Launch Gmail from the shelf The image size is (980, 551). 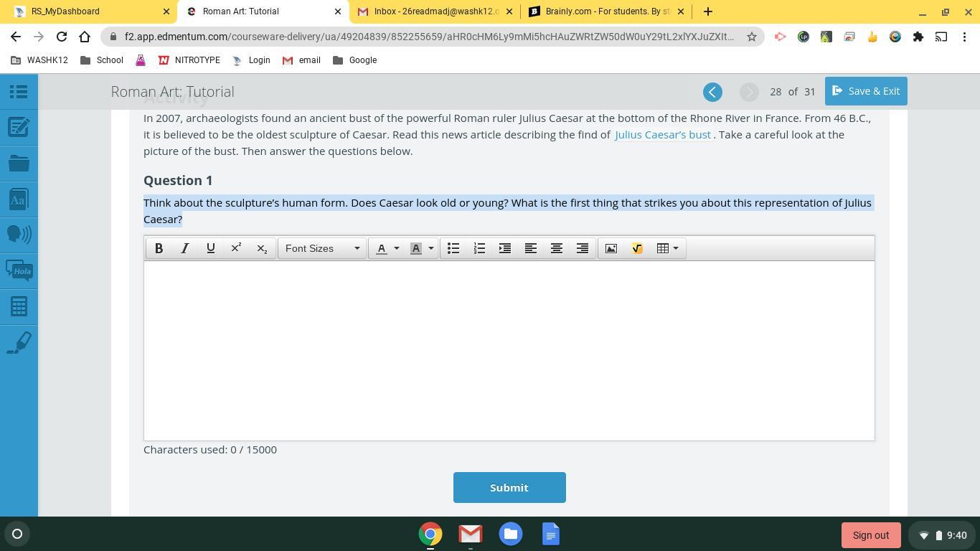point(471,534)
